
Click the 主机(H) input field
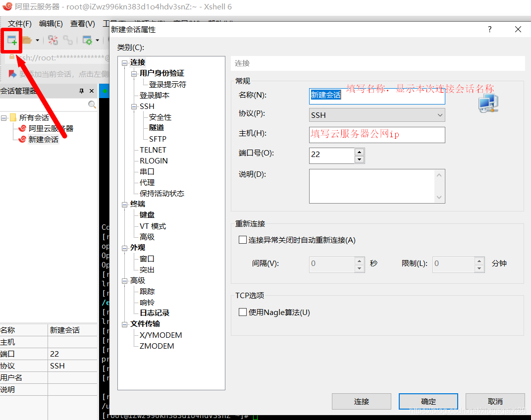(377, 135)
